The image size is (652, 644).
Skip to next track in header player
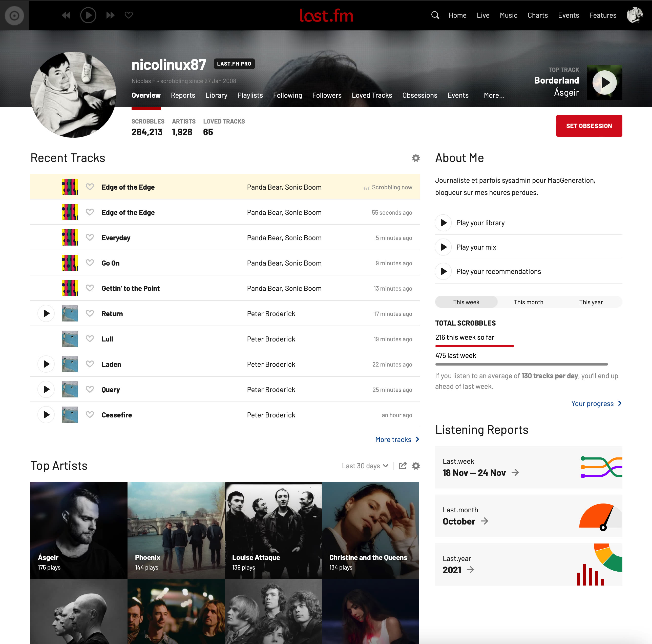pyautogui.click(x=110, y=15)
